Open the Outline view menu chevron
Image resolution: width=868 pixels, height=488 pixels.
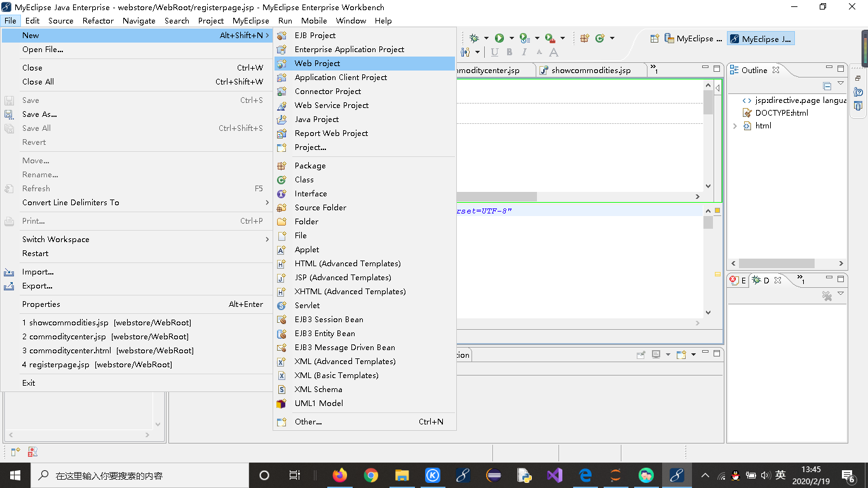(x=840, y=83)
